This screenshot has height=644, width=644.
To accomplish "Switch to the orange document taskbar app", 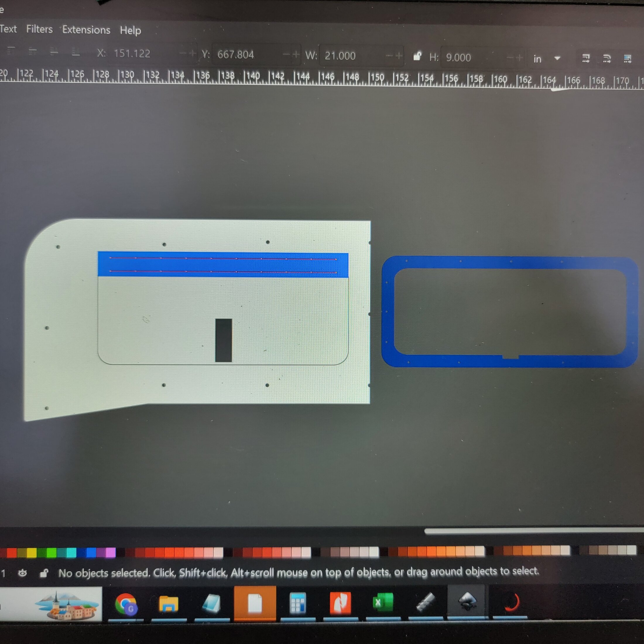I will click(255, 603).
